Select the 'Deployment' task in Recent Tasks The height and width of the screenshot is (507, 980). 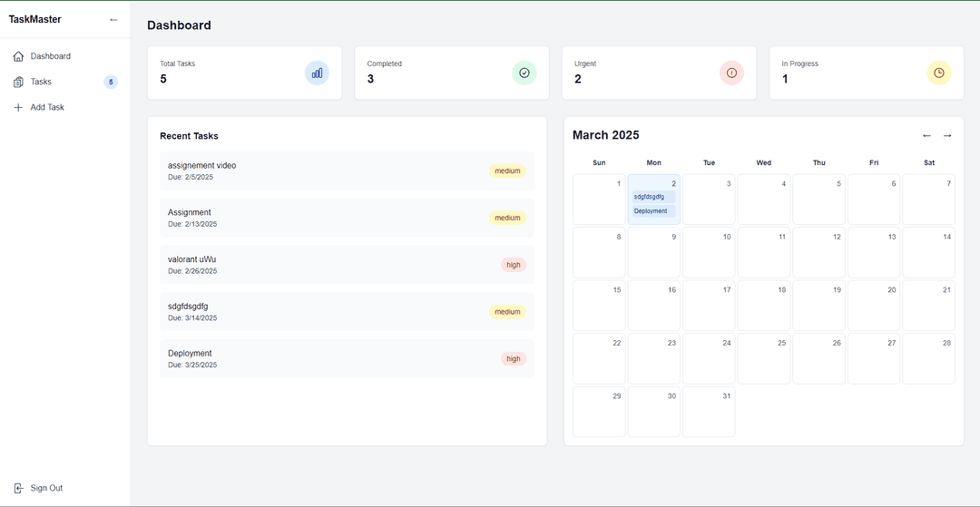[x=347, y=358]
